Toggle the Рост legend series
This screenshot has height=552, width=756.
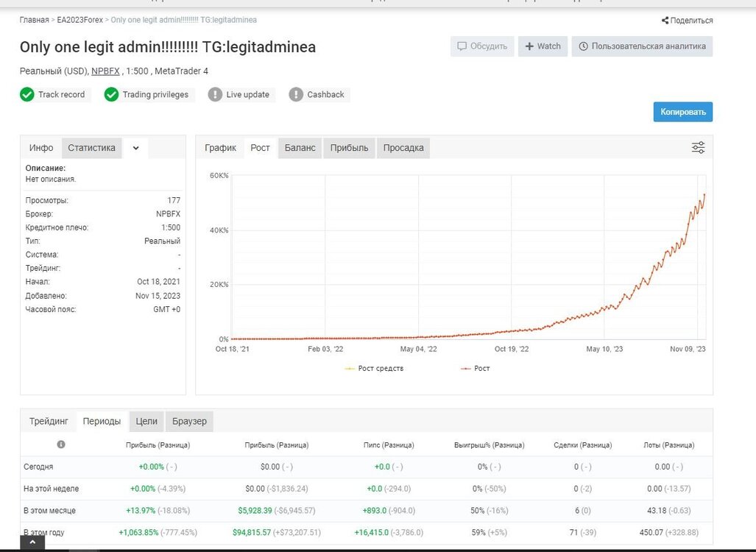(476, 368)
